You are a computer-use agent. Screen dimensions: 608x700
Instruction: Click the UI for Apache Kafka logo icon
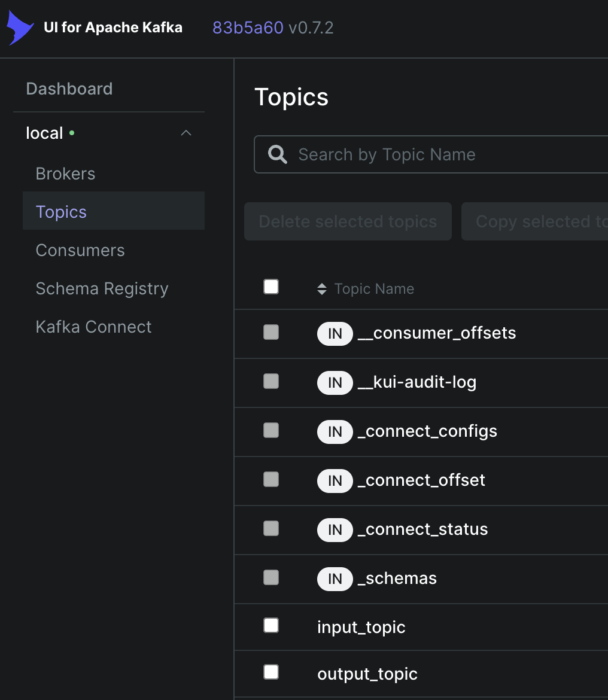point(20,28)
